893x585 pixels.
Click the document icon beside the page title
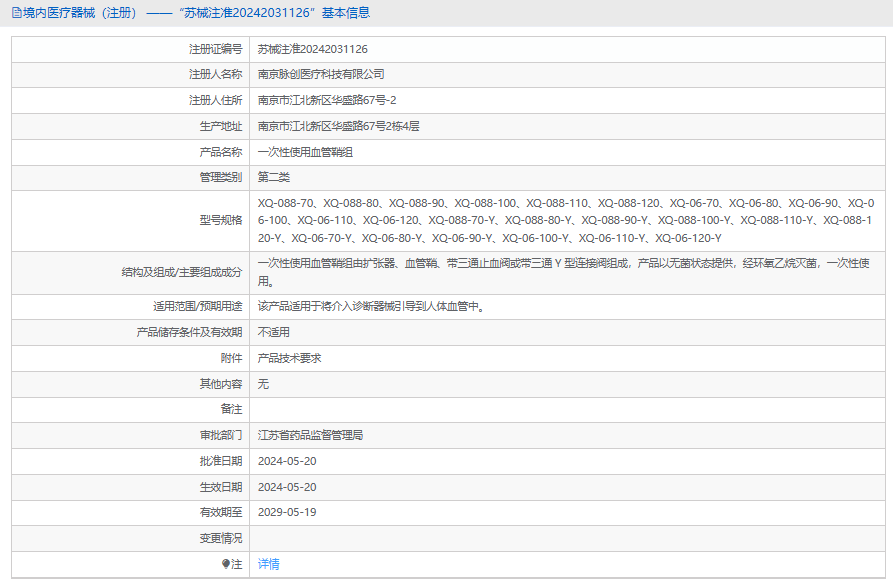(x=17, y=13)
